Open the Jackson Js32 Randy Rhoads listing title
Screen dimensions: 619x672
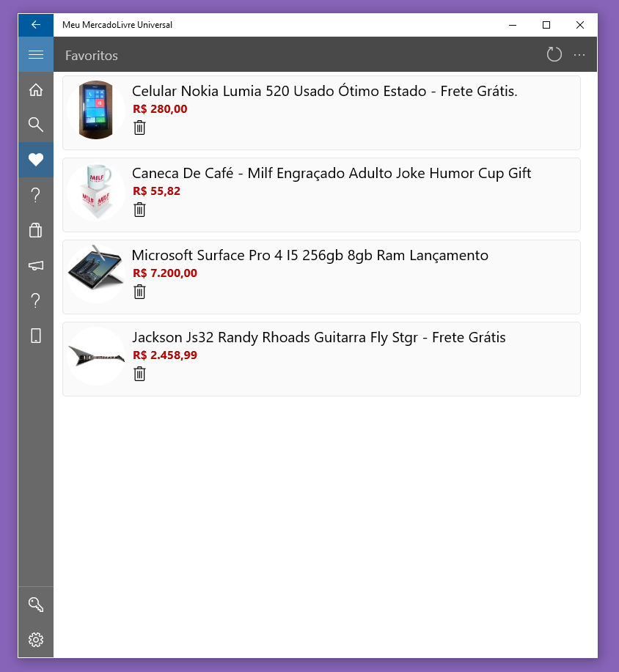click(318, 338)
